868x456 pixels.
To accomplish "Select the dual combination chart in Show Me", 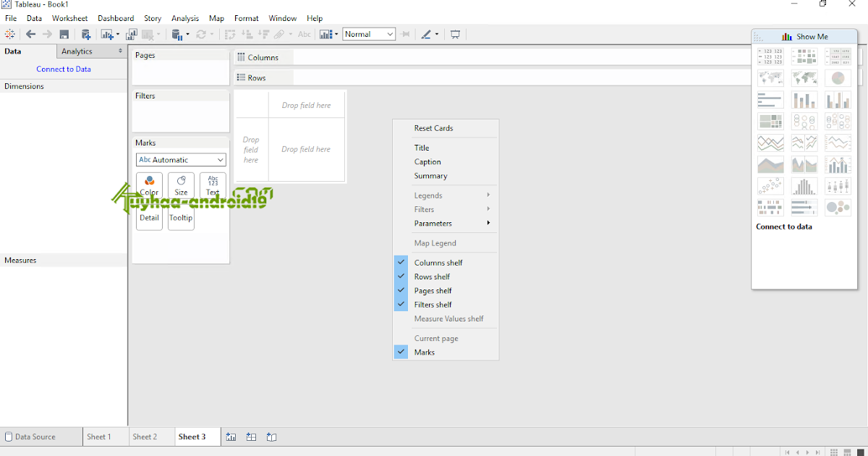I will 838,164.
